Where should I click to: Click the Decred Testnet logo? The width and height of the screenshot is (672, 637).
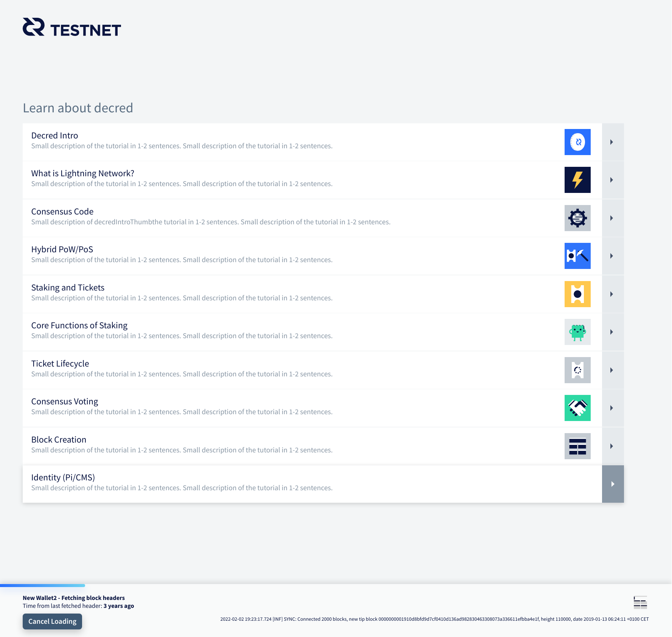click(x=72, y=27)
